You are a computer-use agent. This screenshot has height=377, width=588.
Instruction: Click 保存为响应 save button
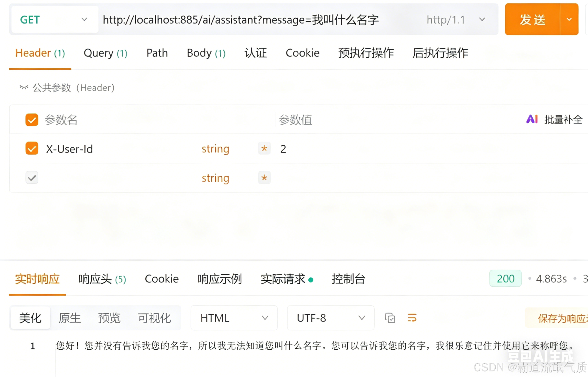click(x=562, y=318)
